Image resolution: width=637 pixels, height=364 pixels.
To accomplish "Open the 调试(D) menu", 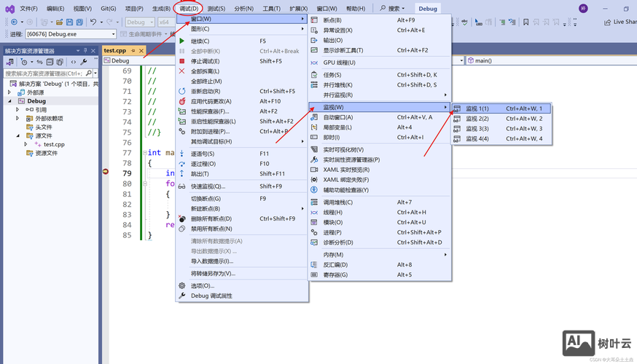I will (x=189, y=9).
